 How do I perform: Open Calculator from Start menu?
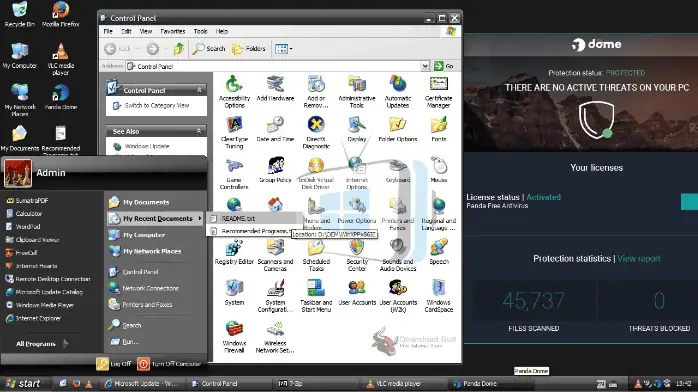[x=28, y=214]
